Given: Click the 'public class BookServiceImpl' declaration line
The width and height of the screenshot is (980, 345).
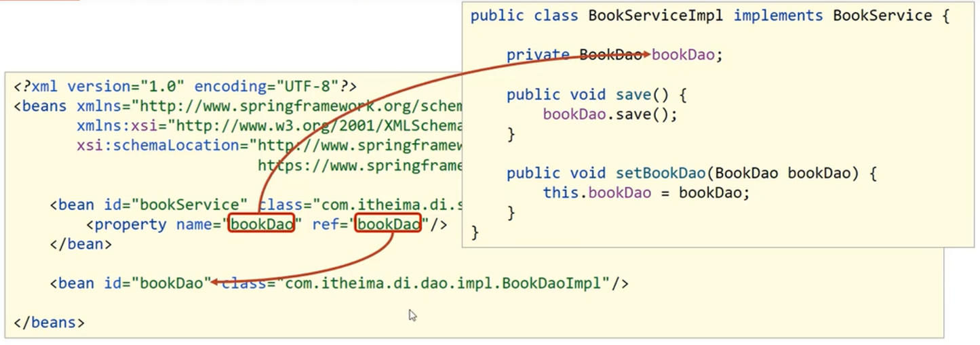Looking at the screenshot, I should pyautogui.click(x=709, y=16).
